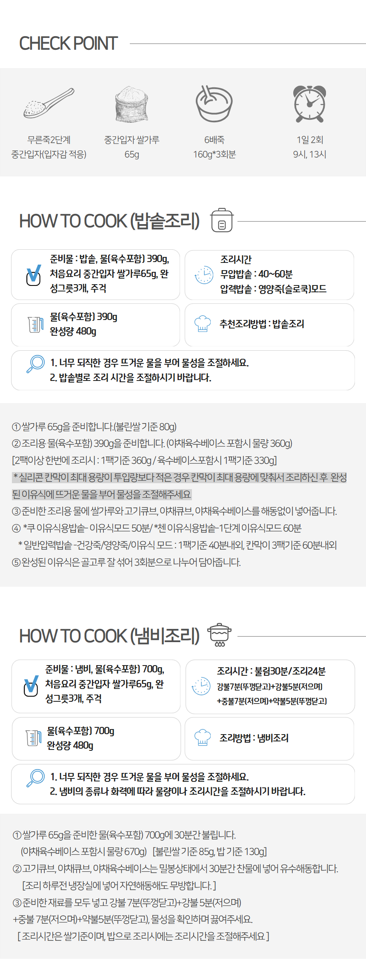Click the rice spoon icon above 무른죽2단계
The image size is (366, 980).
[49, 103]
